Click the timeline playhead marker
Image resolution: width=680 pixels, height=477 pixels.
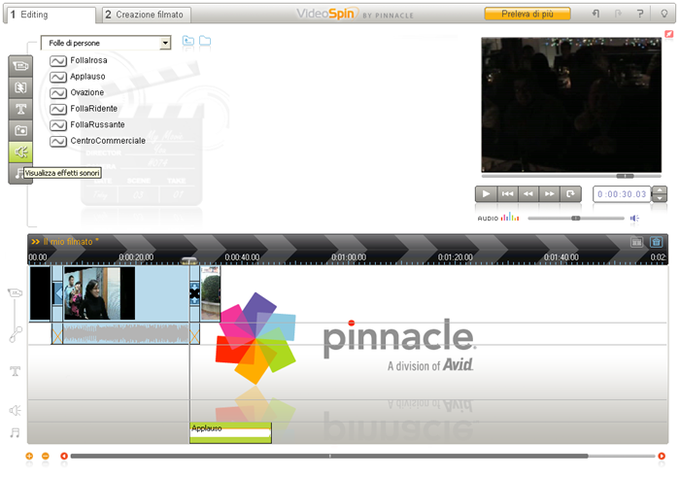[189, 261]
